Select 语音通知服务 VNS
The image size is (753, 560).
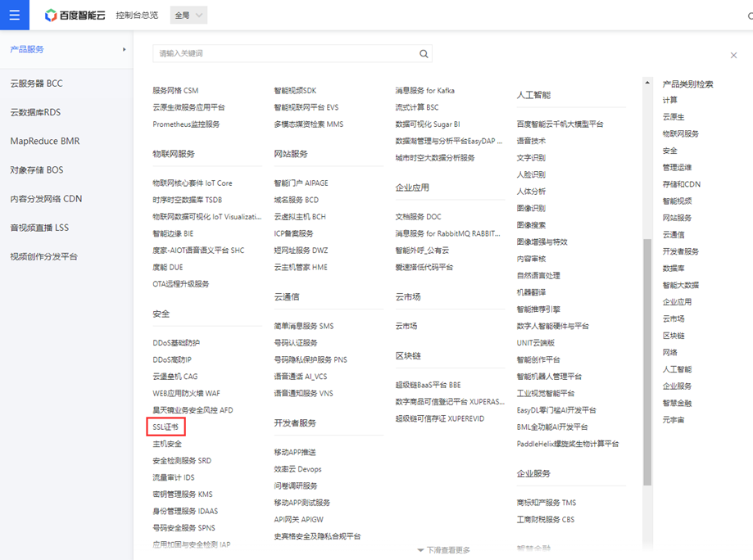tap(303, 394)
